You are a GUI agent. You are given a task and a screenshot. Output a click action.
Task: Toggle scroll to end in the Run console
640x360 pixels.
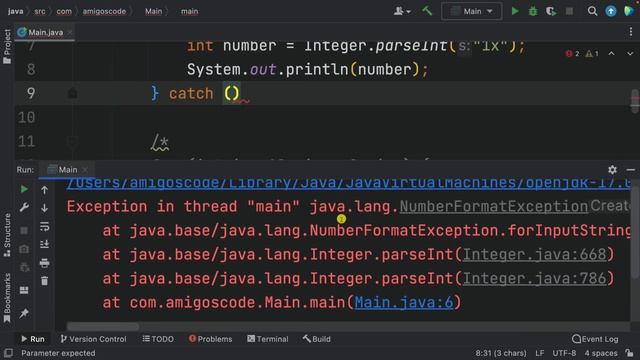44,244
